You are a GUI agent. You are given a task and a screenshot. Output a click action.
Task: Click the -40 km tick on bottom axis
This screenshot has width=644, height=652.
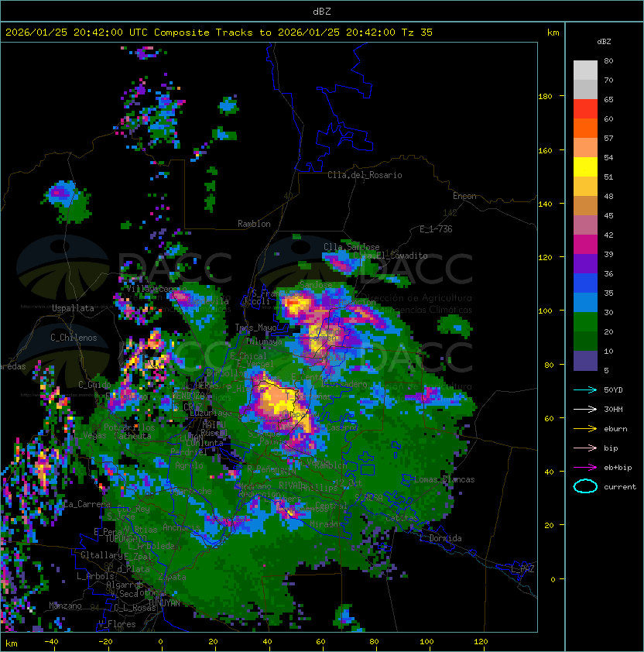coord(51,642)
